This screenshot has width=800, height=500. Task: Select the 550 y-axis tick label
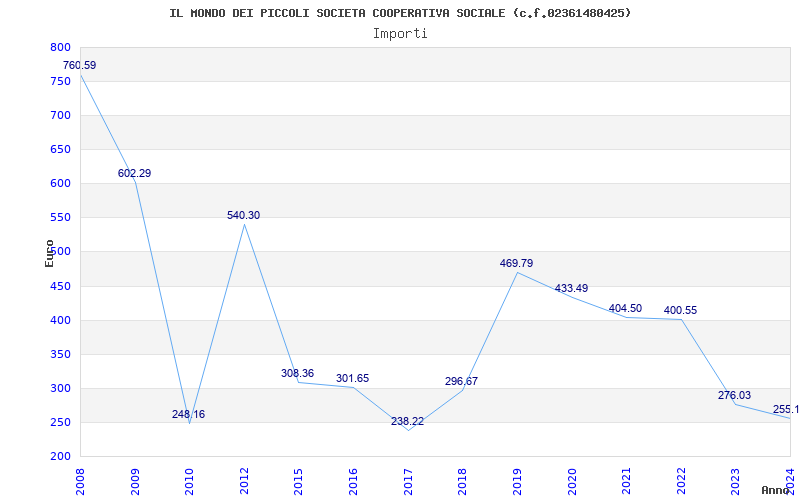[x=60, y=218]
